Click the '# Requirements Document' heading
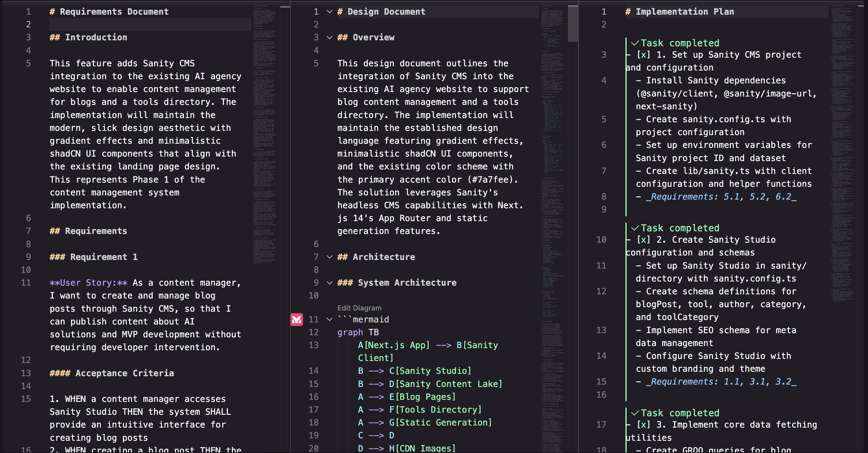Image resolution: width=868 pixels, height=453 pixels. click(x=109, y=12)
